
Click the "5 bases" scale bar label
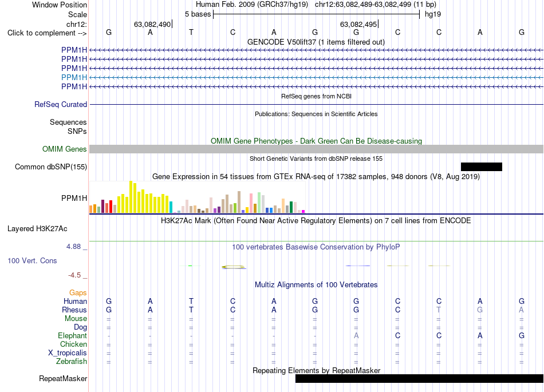pos(198,14)
